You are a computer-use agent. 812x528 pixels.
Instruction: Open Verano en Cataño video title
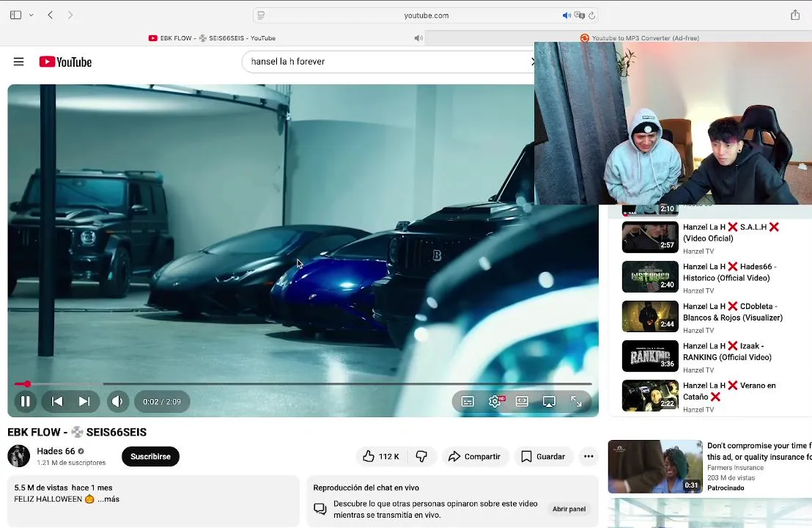(x=729, y=391)
